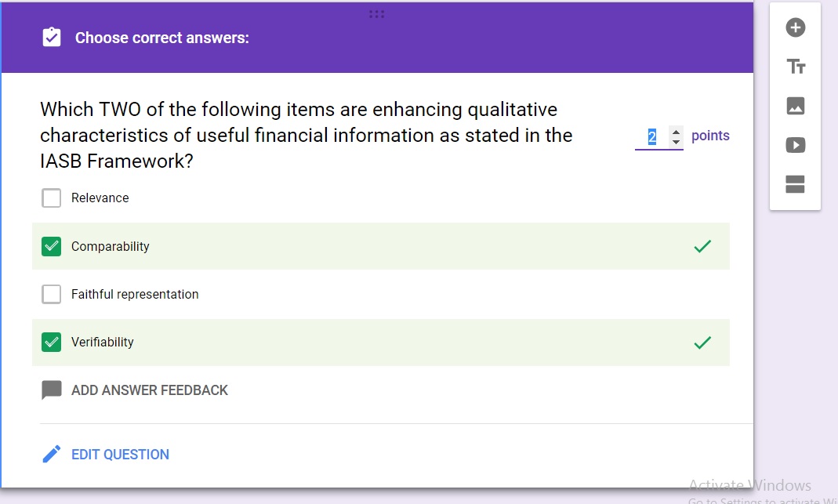Select the Comparability answer label
Image resolution: width=838 pixels, height=504 pixels.
tap(111, 247)
